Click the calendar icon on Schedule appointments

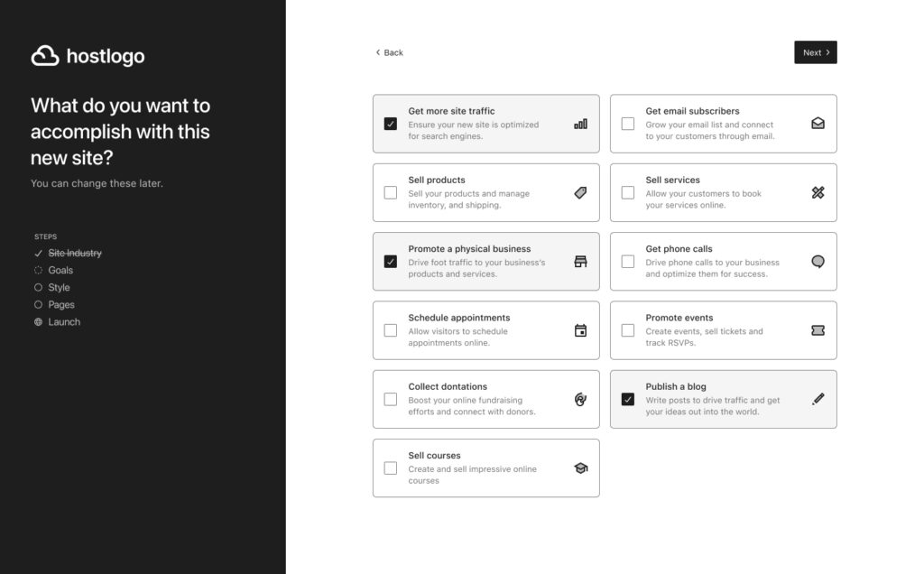(580, 330)
